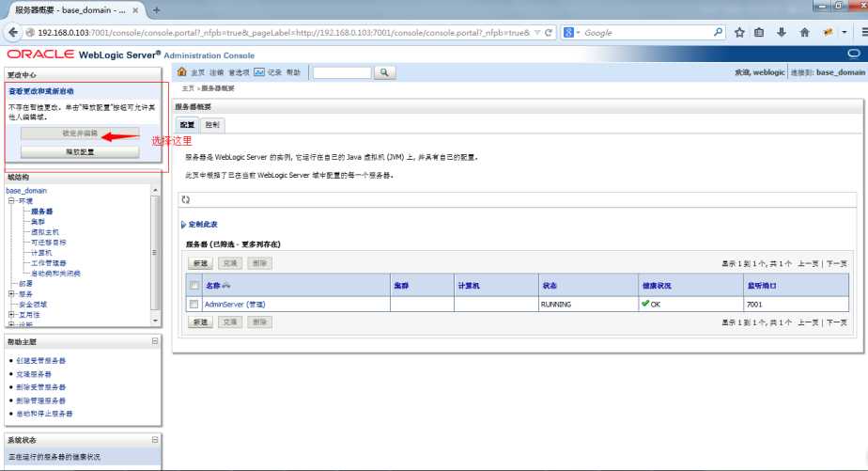Viewport: 868px width, 471px height.
Task: Open a new browser tab with plus icon
Action: tap(157, 10)
